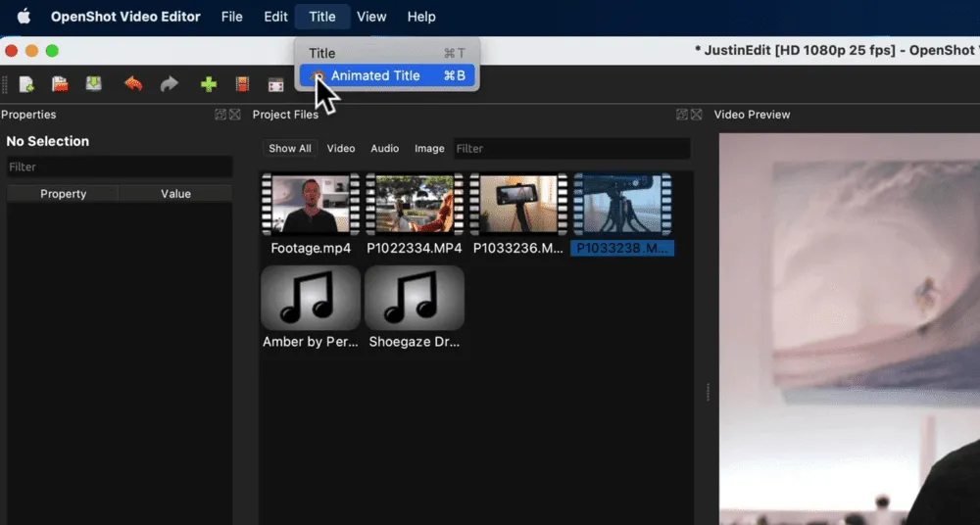Float the Properties panel using its undock icon

click(220, 115)
